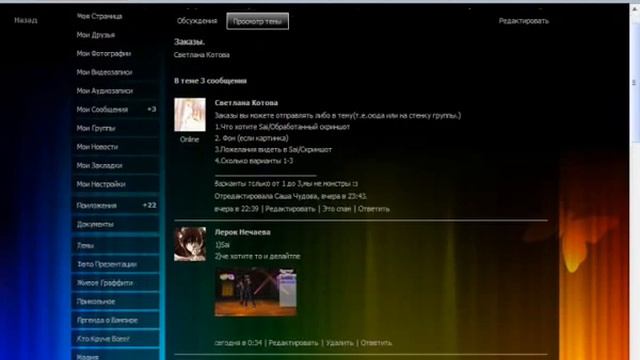Open Светлана Котова name in first post
640x360 pixels.
pyautogui.click(x=246, y=103)
